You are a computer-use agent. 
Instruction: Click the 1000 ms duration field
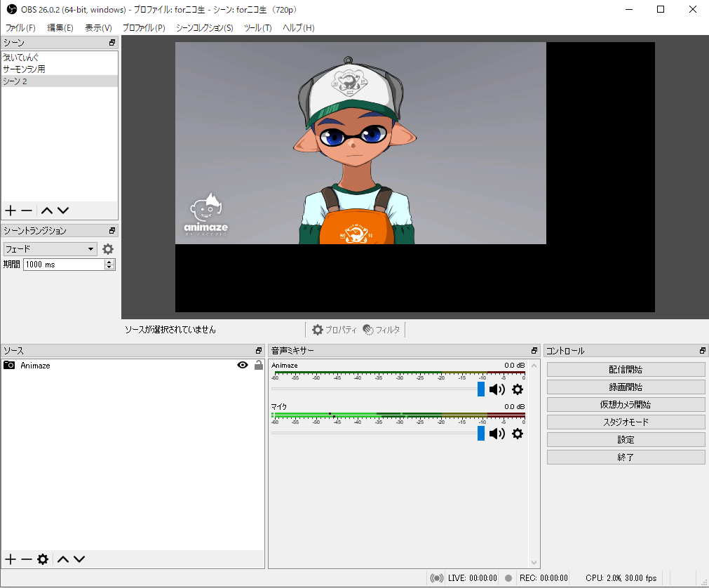coord(65,265)
